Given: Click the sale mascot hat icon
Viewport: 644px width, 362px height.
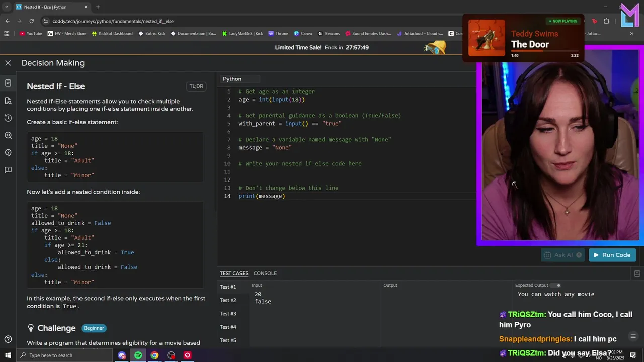Looking at the screenshot, I should [x=435, y=48].
